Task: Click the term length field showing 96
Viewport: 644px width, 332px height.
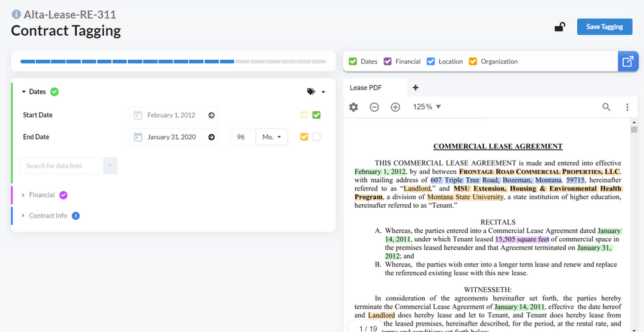Action: (x=243, y=137)
